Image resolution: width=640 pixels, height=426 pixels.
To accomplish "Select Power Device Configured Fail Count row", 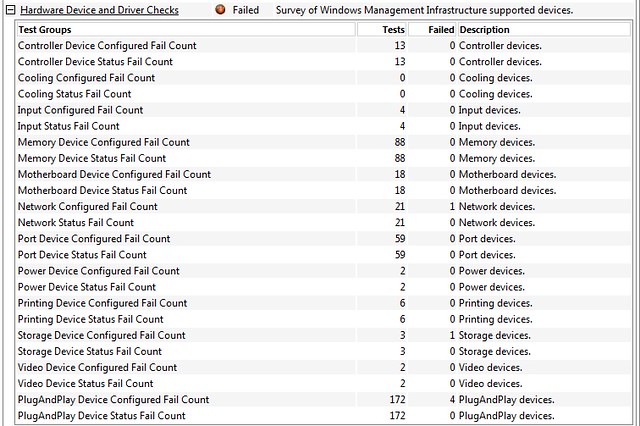I will pyautogui.click(x=324, y=271).
